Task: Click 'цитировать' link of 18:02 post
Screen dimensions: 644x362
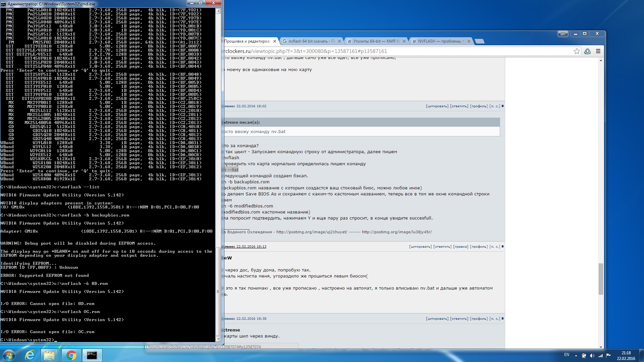Action: point(437,106)
